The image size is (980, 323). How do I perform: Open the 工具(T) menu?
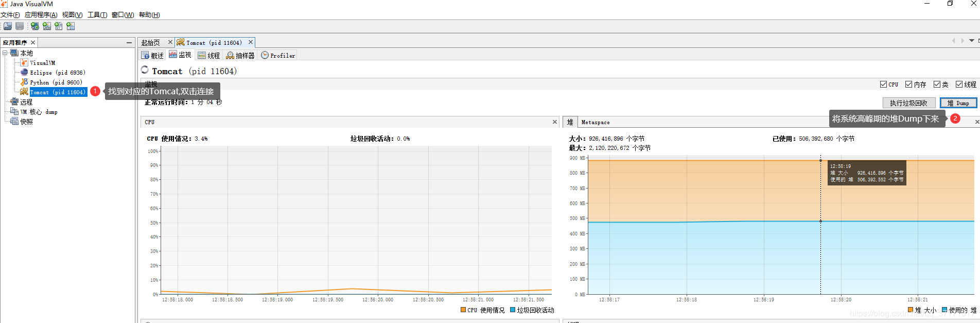tap(97, 15)
